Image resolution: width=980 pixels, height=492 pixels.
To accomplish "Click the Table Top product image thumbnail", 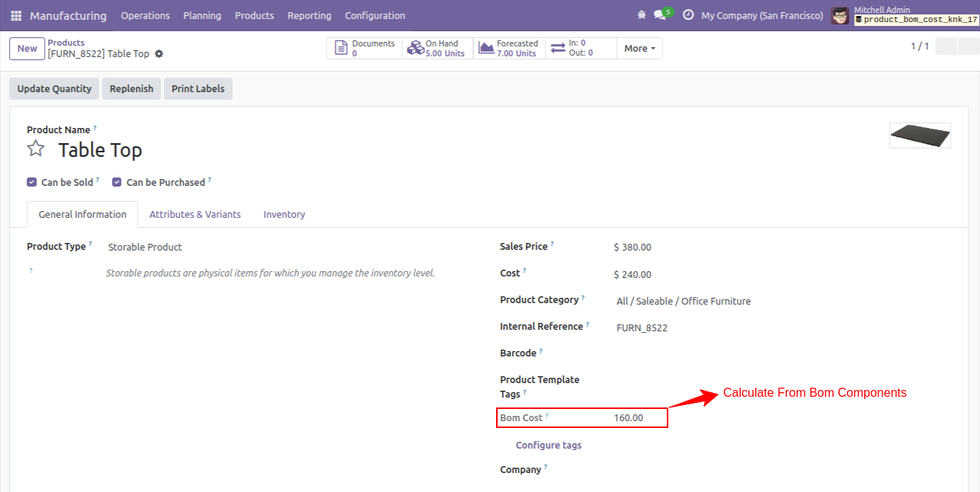I will pos(921,136).
